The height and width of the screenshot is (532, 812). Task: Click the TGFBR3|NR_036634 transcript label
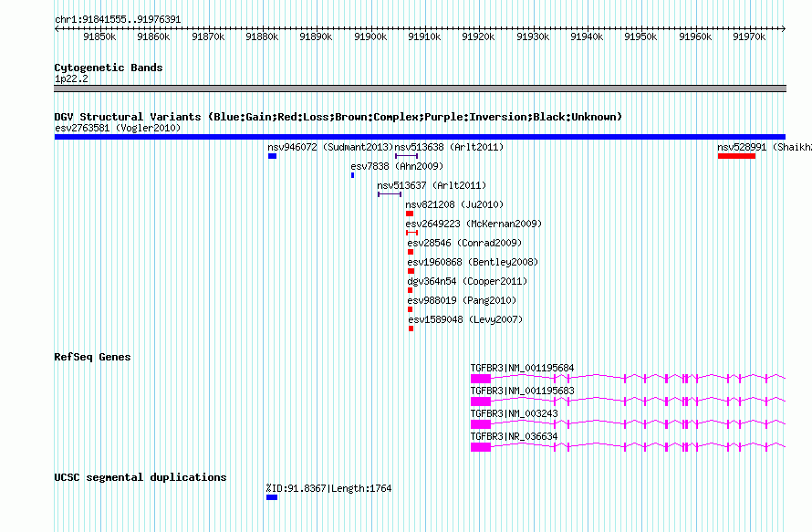[x=515, y=437]
